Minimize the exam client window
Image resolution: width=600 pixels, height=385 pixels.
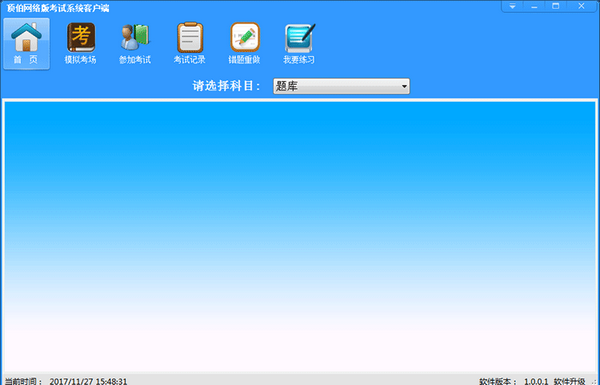pyautogui.click(x=534, y=6)
